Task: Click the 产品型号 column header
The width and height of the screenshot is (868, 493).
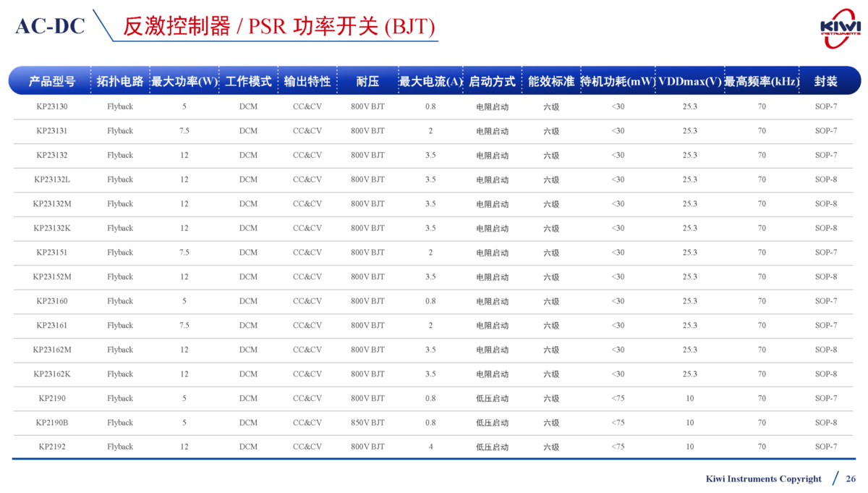Action: (x=52, y=82)
